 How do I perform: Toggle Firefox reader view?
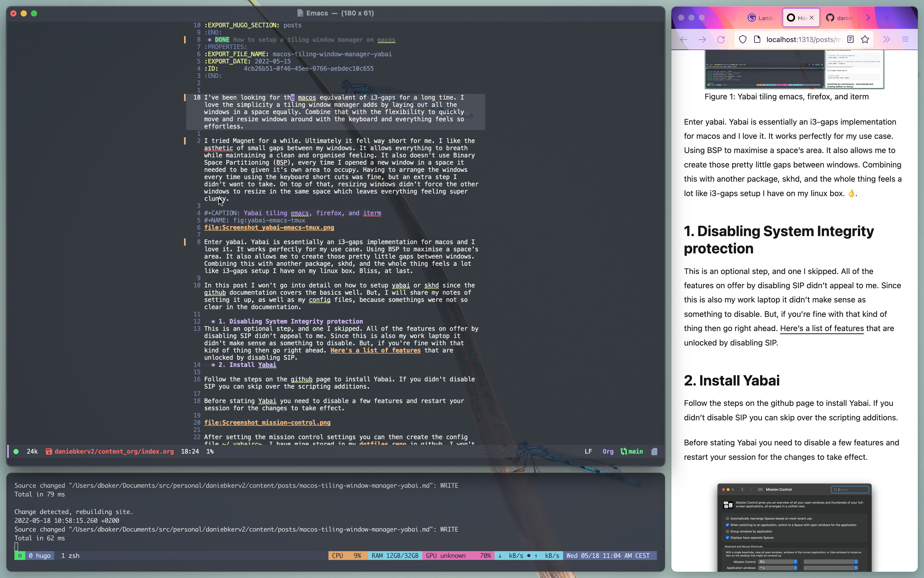tap(850, 39)
